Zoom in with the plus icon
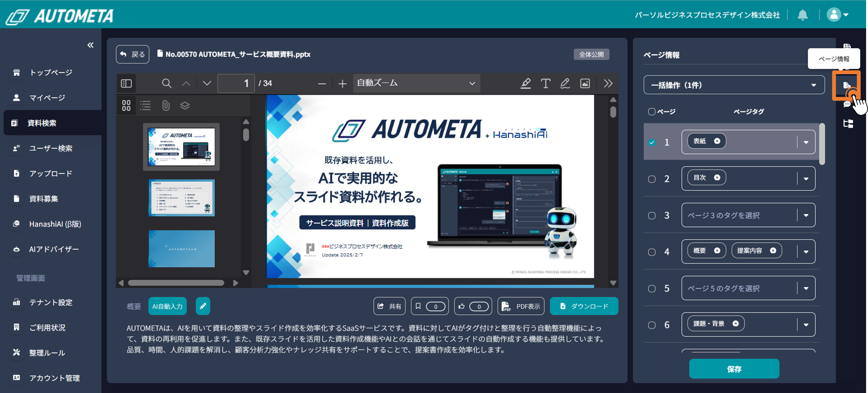Image resolution: width=868 pixels, height=393 pixels. point(342,83)
